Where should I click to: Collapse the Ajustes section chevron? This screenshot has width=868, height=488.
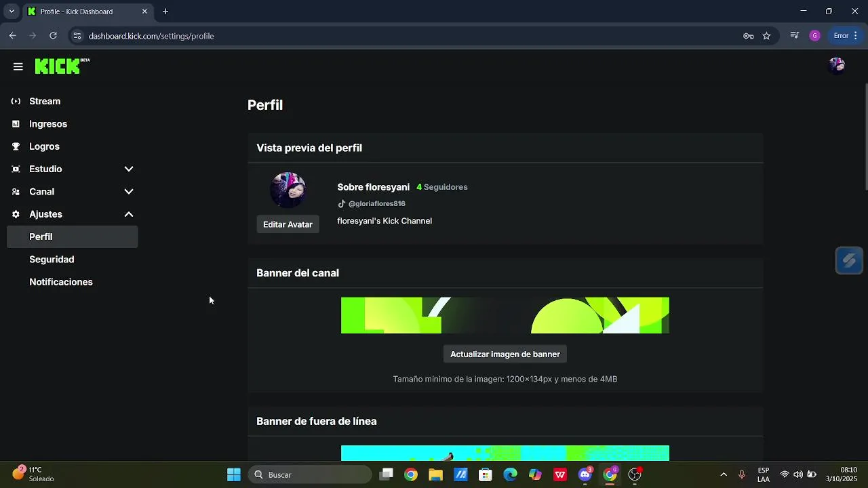click(129, 214)
